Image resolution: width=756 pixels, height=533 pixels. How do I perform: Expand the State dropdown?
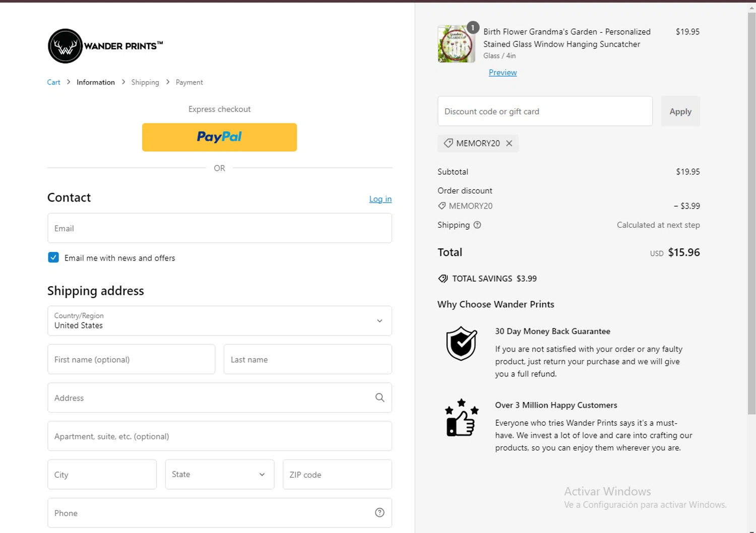(219, 475)
